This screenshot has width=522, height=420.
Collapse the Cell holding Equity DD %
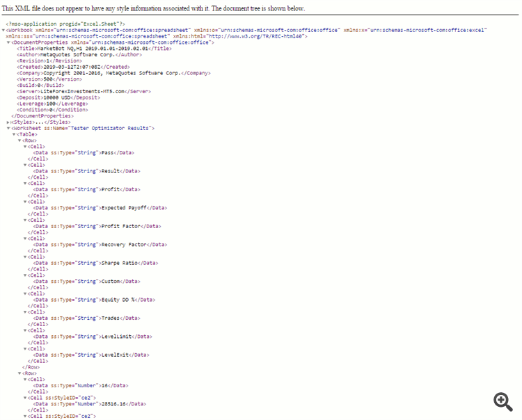pyautogui.click(x=25, y=293)
